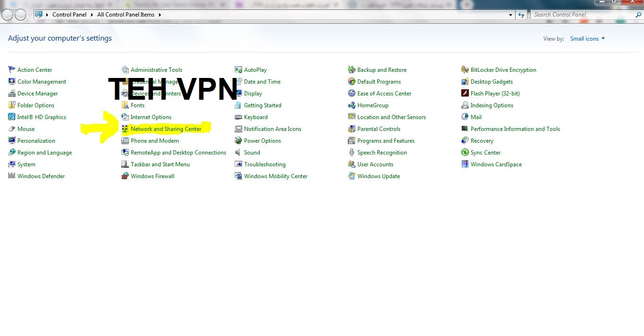The image size is (644, 336).
Task: Click the Power Options icon
Action: click(x=238, y=141)
